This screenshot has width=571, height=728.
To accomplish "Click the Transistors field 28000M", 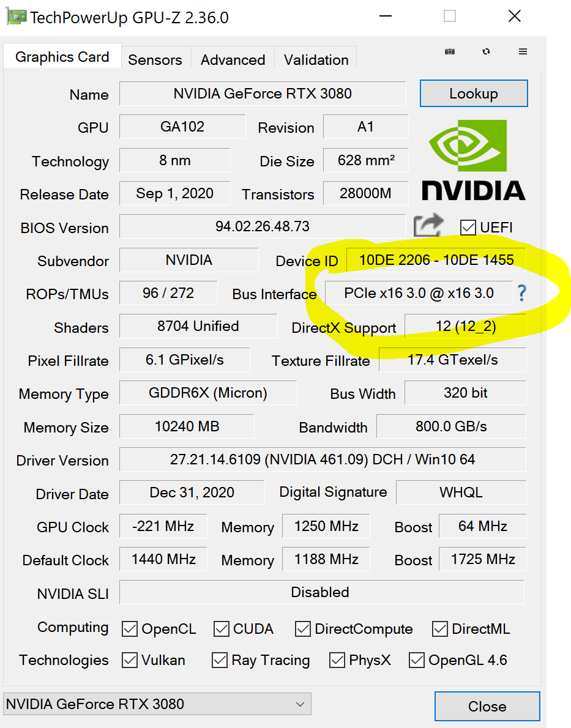I will [365, 193].
